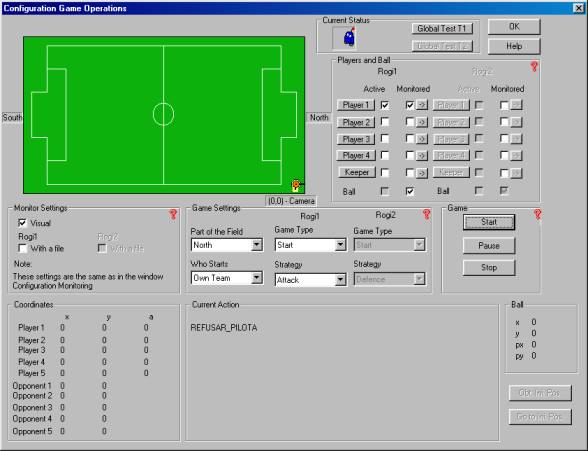Click arrow button beside Rogi1 Player 1 Monitored
Viewport: 588px width, 451px height.
pos(422,105)
